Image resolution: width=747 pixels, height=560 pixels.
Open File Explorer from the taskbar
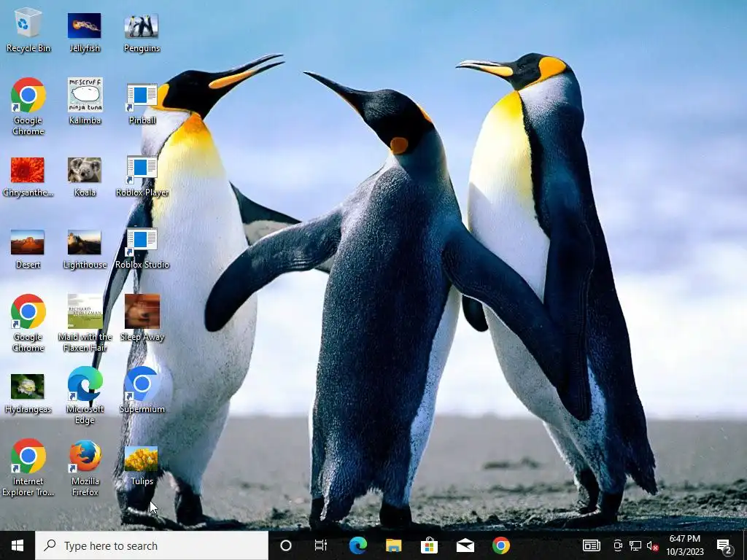(393, 545)
